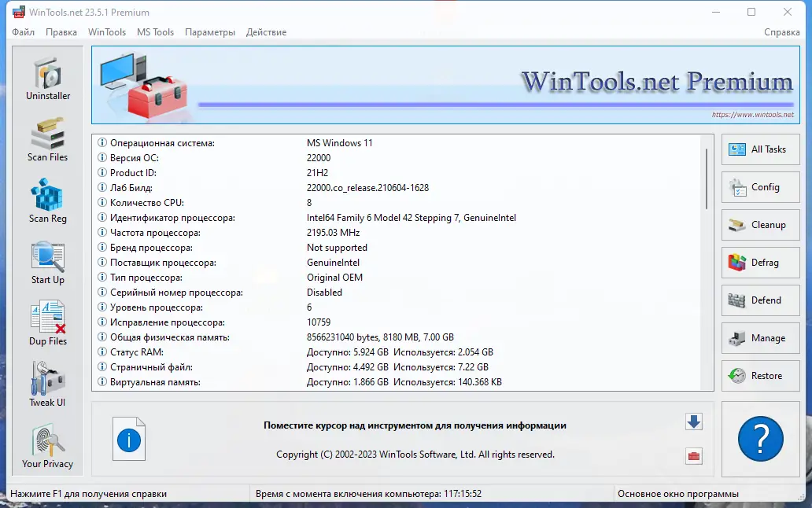Open Config settings

coord(760,187)
